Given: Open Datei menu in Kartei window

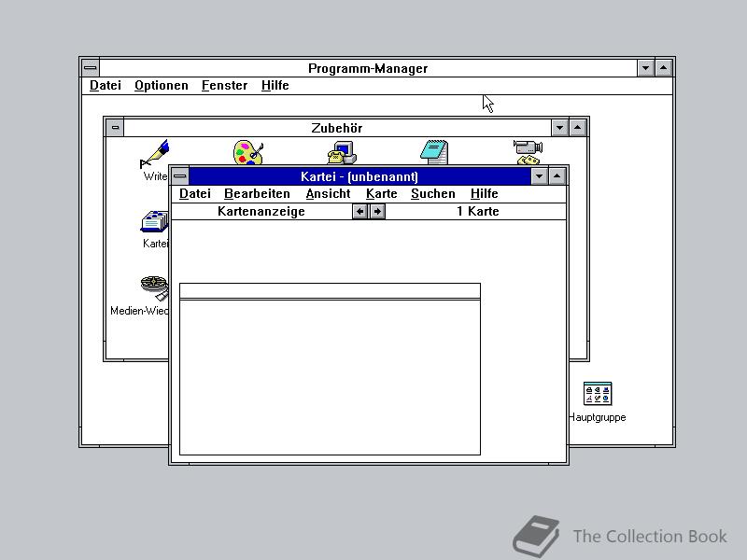Looking at the screenshot, I should [195, 194].
